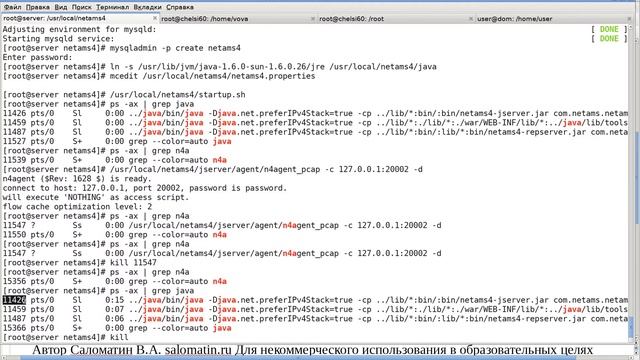Click 'mcedit /usr/local/netams4/netams4.properties' command
Viewport: 640px width, 360px height.
[212, 76]
